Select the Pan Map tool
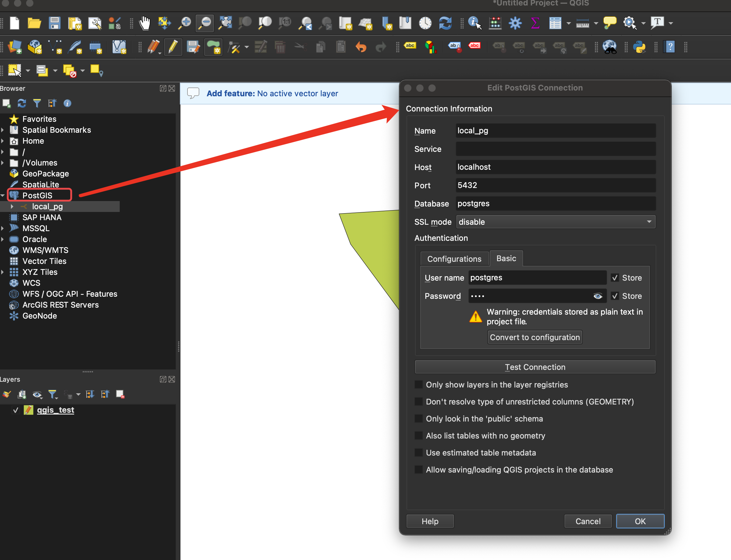This screenshot has width=731, height=560. pos(145,23)
